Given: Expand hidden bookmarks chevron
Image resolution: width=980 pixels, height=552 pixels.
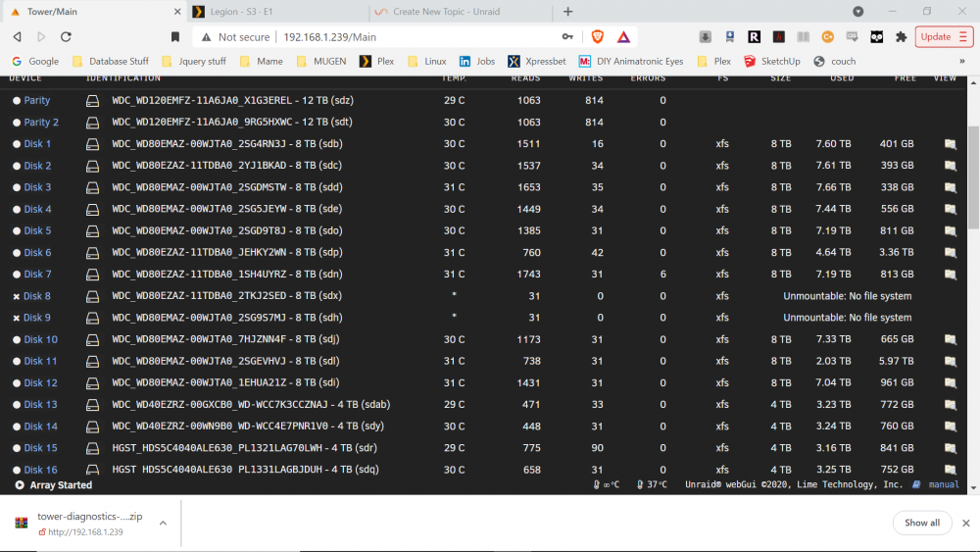Looking at the screenshot, I should pyautogui.click(x=962, y=61).
